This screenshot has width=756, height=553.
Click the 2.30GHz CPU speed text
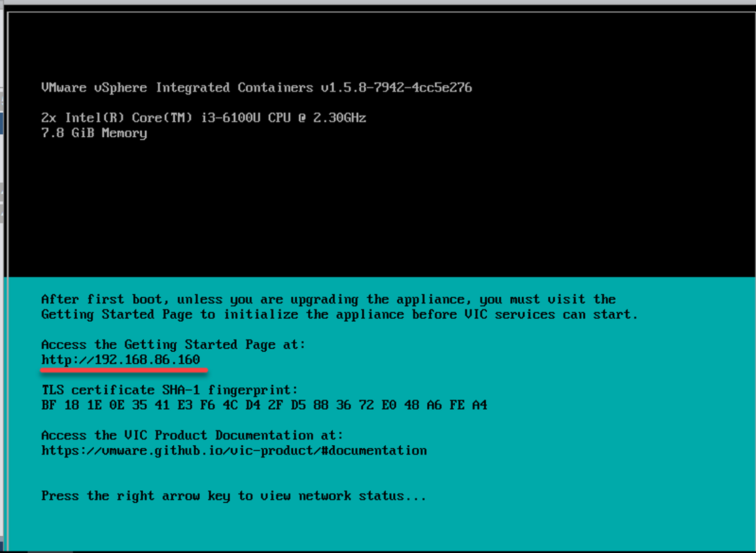[x=340, y=118]
